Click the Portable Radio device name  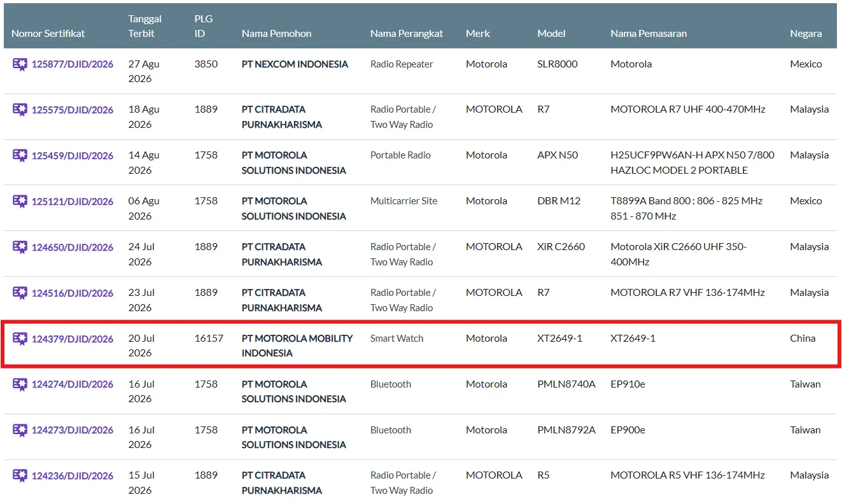(401, 155)
